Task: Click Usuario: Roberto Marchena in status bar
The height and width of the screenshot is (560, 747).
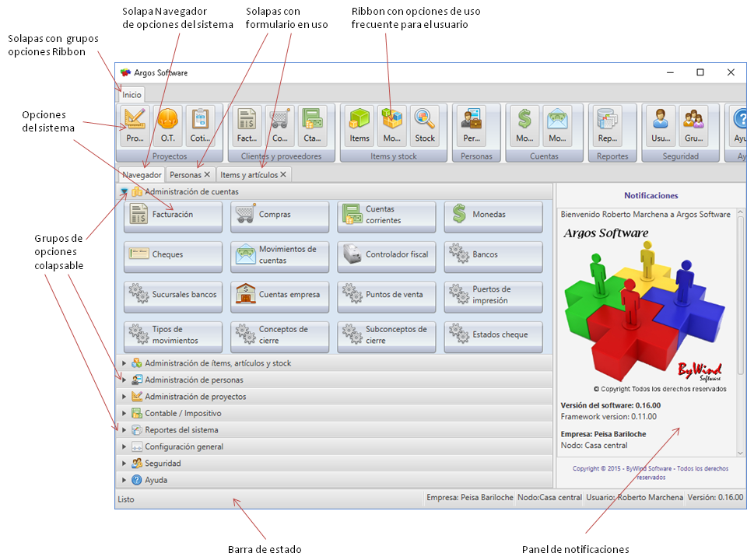Action: tap(635, 498)
